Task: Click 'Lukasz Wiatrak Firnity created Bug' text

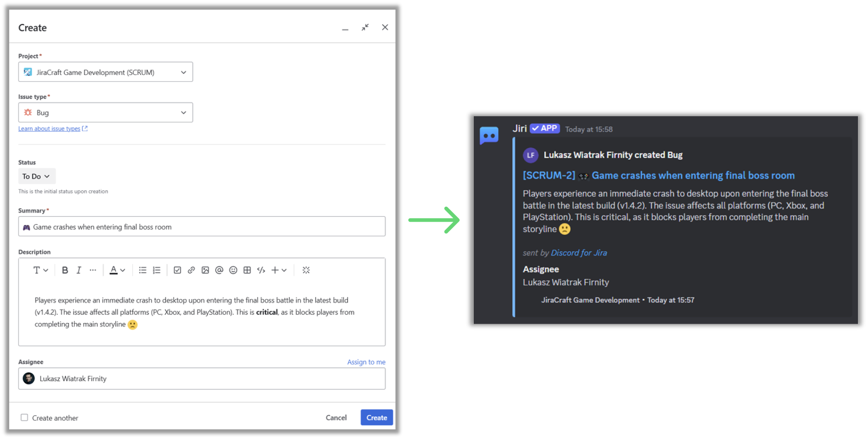Action: pyautogui.click(x=613, y=155)
